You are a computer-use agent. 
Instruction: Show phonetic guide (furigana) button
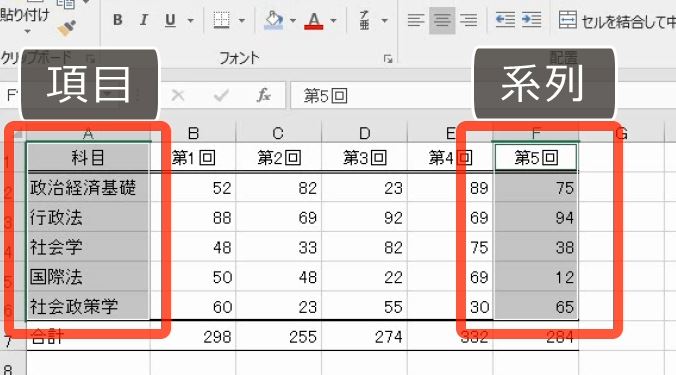tap(365, 20)
